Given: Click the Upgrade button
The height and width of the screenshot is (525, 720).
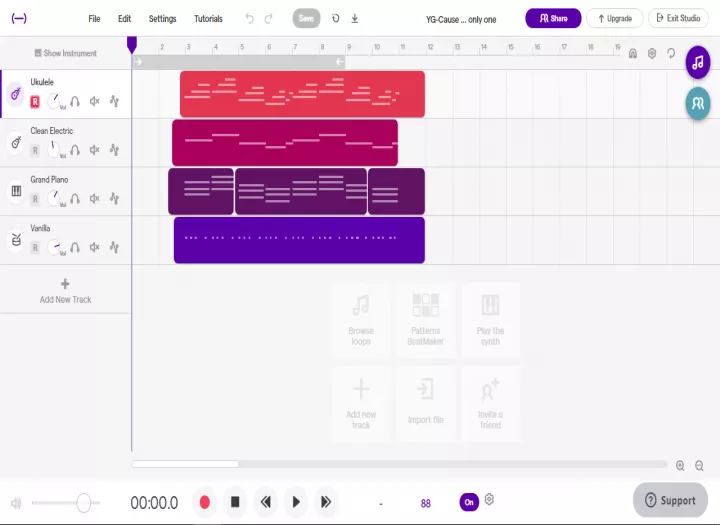Looking at the screenshot, I should pos(615,18).
